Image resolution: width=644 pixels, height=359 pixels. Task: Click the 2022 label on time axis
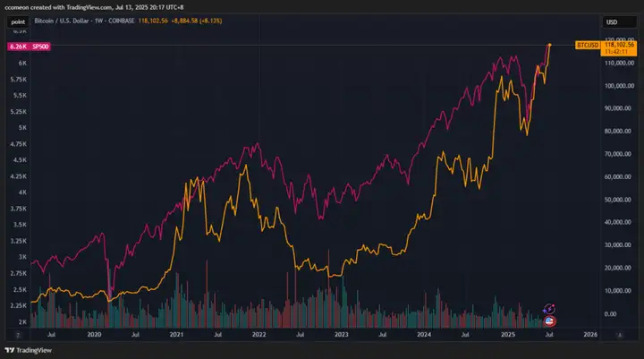[x=258, y=335]
